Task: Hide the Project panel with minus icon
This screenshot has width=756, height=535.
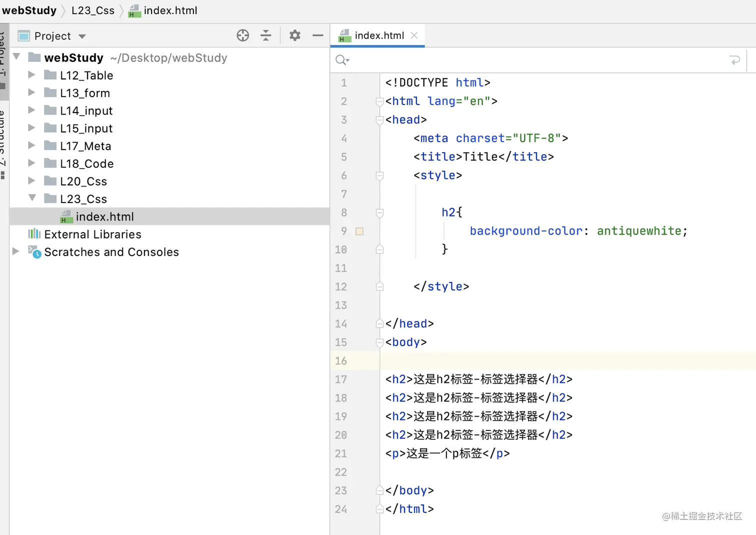Action: click(317, 35)
